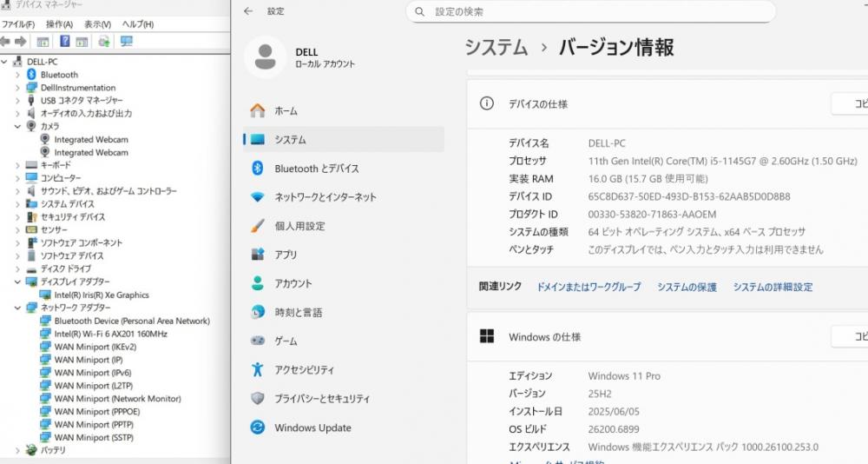Image resolution: width=868 pixels, height=464 pixels.
Task: Click the システムの詳細設定 link
Action: (773, 287)
